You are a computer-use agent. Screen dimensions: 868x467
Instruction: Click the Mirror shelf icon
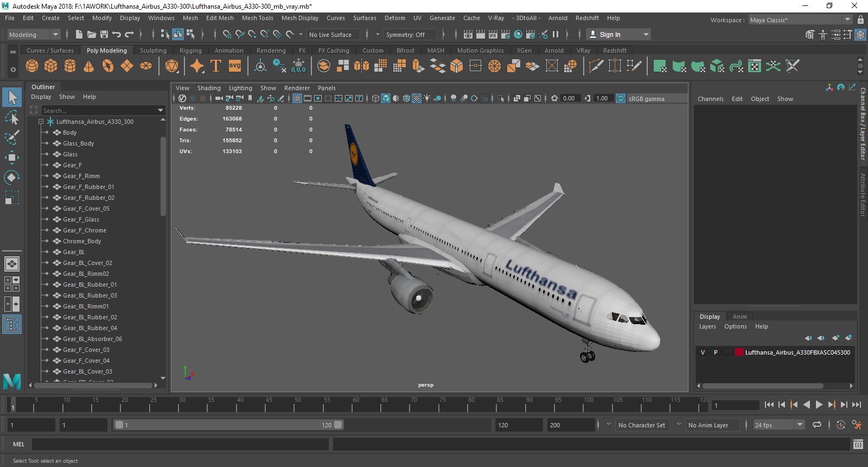(x=361, y=66)
